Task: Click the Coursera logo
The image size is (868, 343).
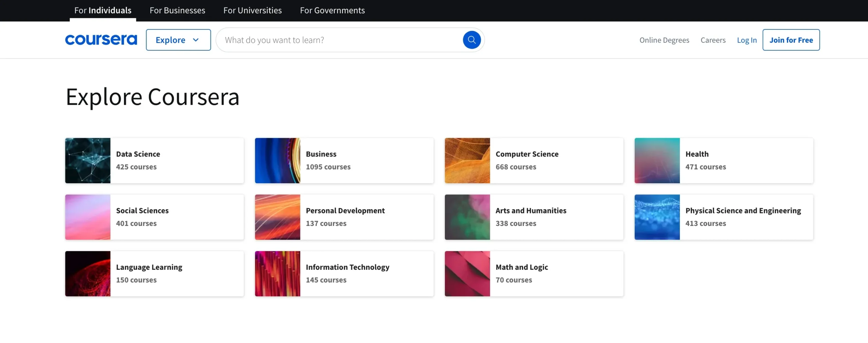Action: [x=101, y=40]
